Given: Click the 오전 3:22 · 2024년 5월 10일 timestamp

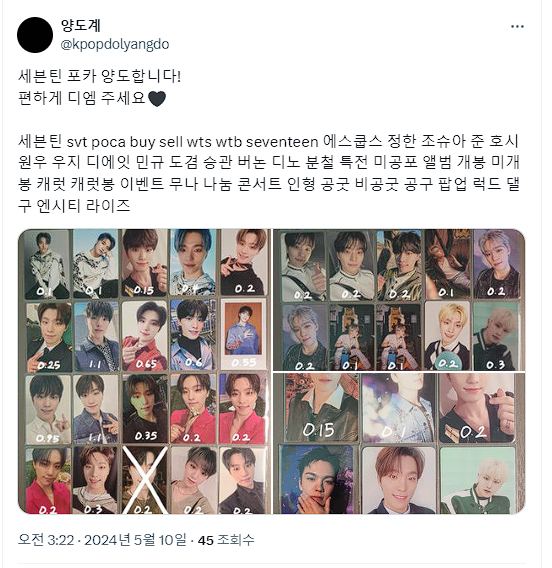Looking at the screenshot, I should click(102, 540).
